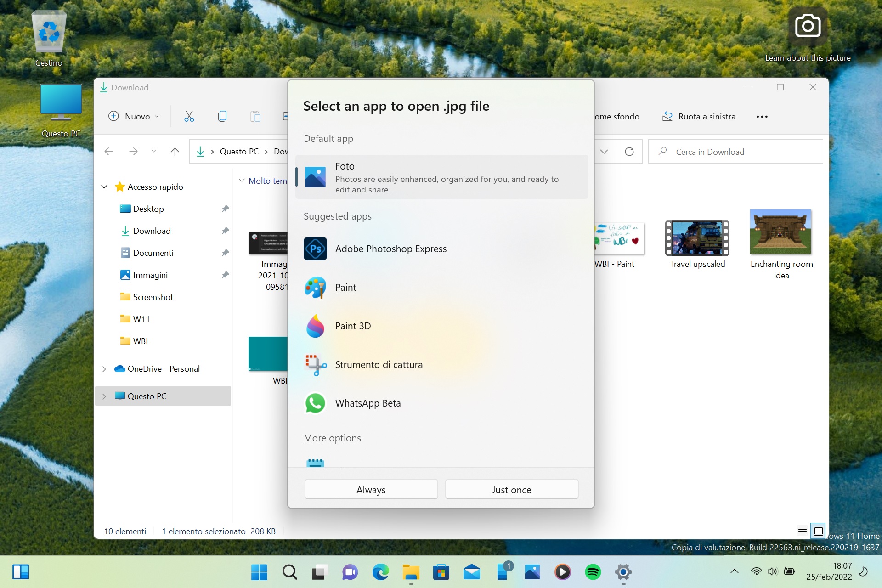Click the Just once button
882x588 pixels.
coord(512,490)
